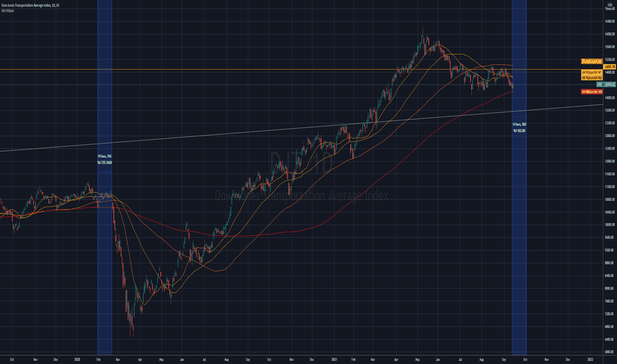The image size is (617, 364).
Task: Select the MA Ribbon indicator legend
Action: [8, 11]
